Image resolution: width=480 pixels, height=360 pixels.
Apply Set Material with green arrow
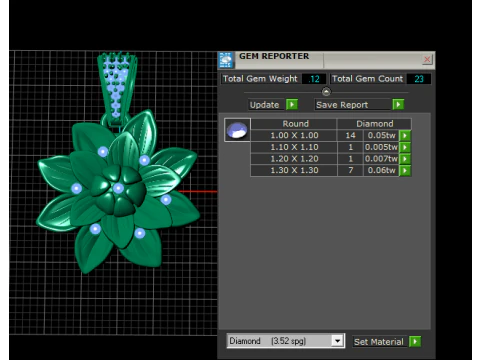click(415, 342)
